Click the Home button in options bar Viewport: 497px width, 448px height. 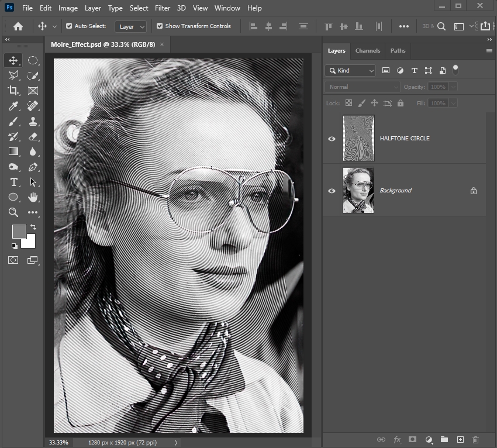pos(18,26)
